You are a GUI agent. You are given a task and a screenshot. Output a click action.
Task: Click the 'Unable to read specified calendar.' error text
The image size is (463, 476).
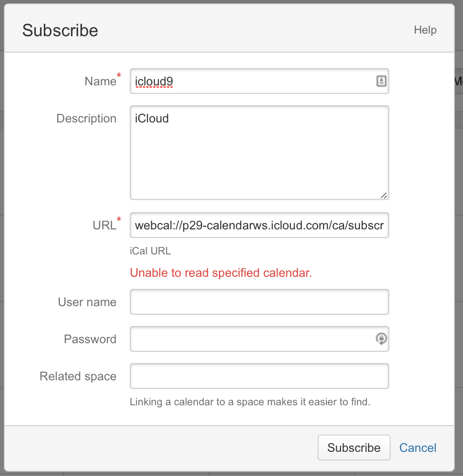(221, 272)
